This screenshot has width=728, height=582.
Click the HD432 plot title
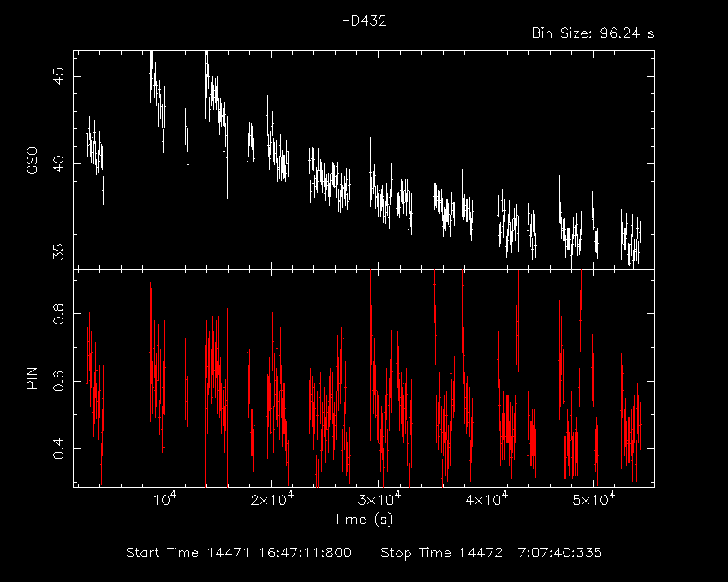tap(364, 21)
